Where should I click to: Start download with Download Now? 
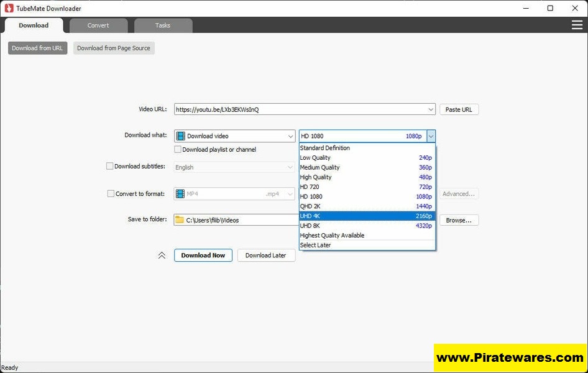[203, 255]
